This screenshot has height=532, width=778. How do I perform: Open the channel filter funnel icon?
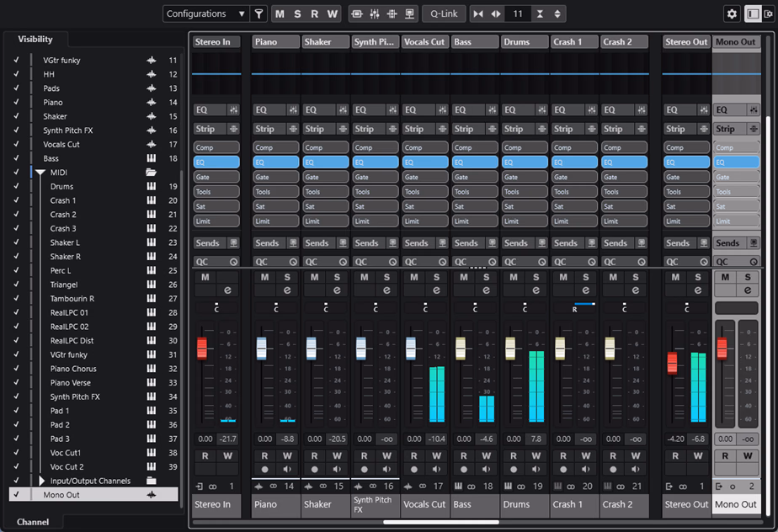pyautogui.click(x=258, y=14)
